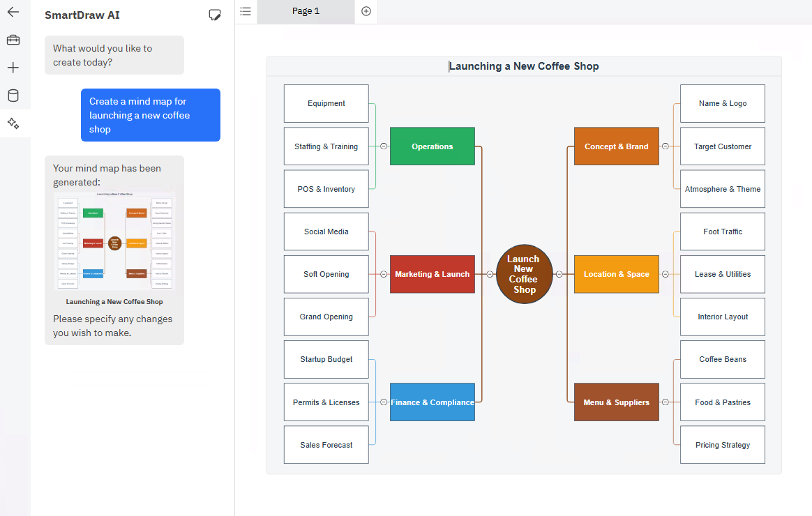812x516 pixels.
Task: Collapse the Operations branch toggle
Action: 384,146
